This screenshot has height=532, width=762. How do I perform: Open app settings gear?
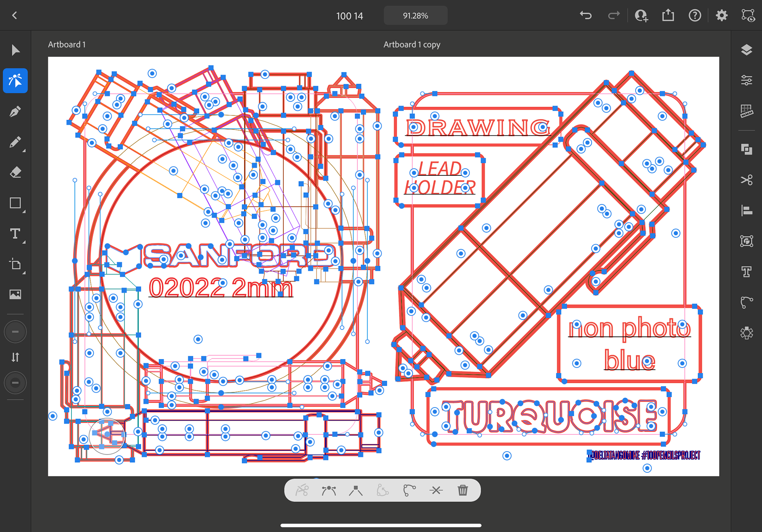722,15
